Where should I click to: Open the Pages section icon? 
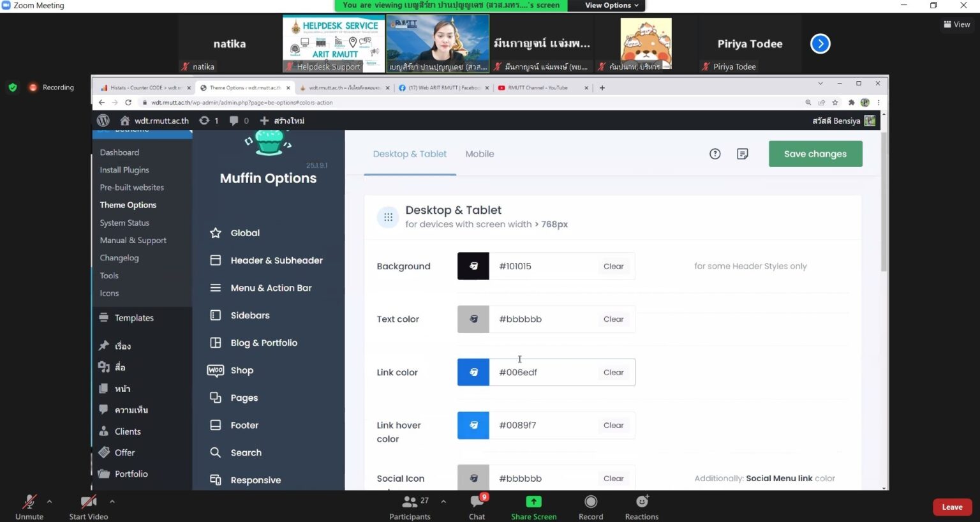(x=216, y=398)
